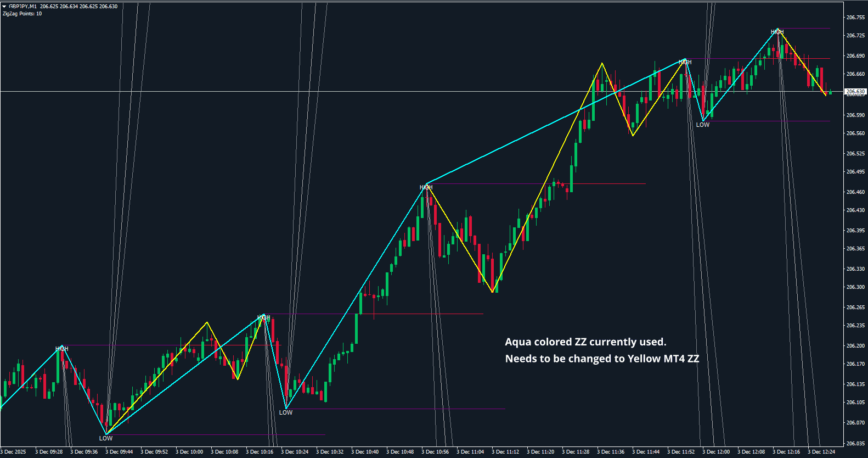The height and width of the screenshot is (458, 868).
Task: Select the OHLC values 206.625 206.634 206.625 206.630
Action: (x=79, y=7)
